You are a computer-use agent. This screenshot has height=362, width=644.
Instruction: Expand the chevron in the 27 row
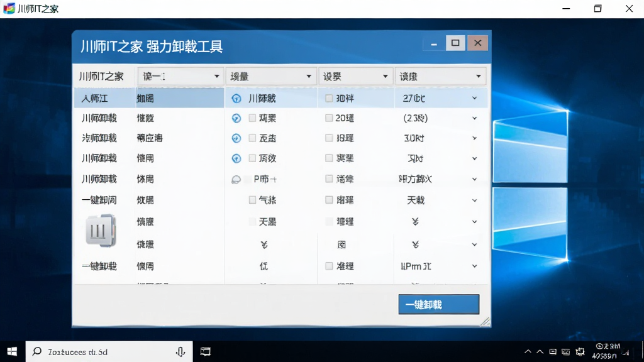474,98
